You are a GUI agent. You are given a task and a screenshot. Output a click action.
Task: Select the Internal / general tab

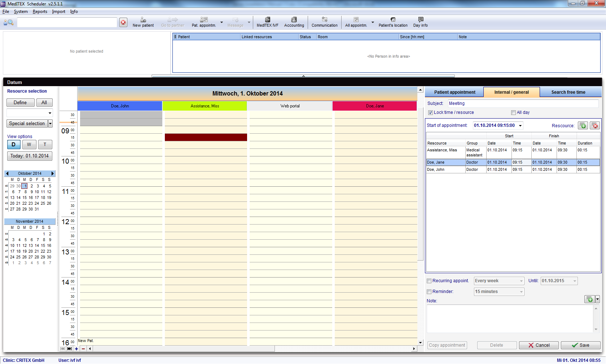coord(511,92)
